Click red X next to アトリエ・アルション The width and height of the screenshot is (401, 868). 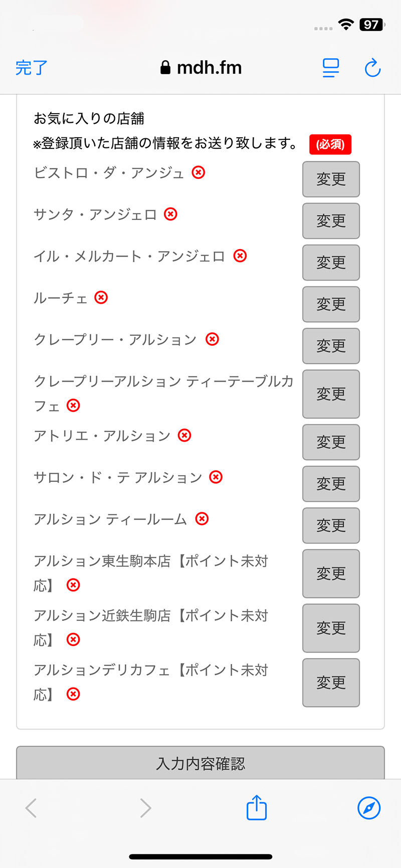coord(184,436)
